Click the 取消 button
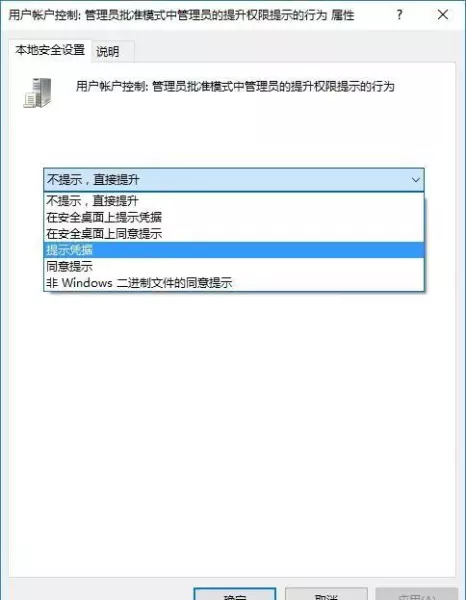The height and width of the screenshot is (600, 466). pos(326,594)
